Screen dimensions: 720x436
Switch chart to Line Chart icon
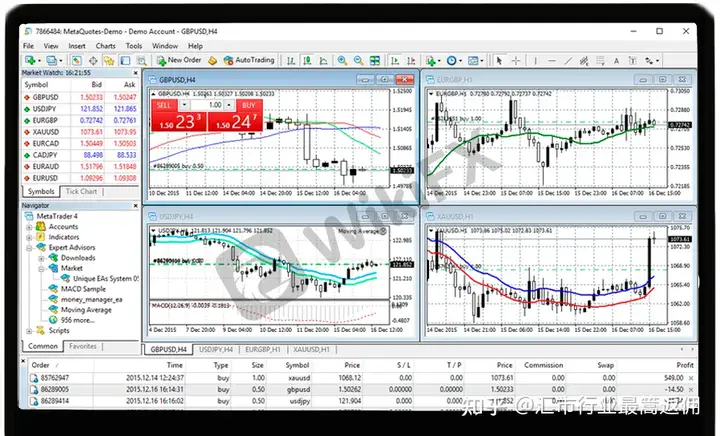coord(324,61)
